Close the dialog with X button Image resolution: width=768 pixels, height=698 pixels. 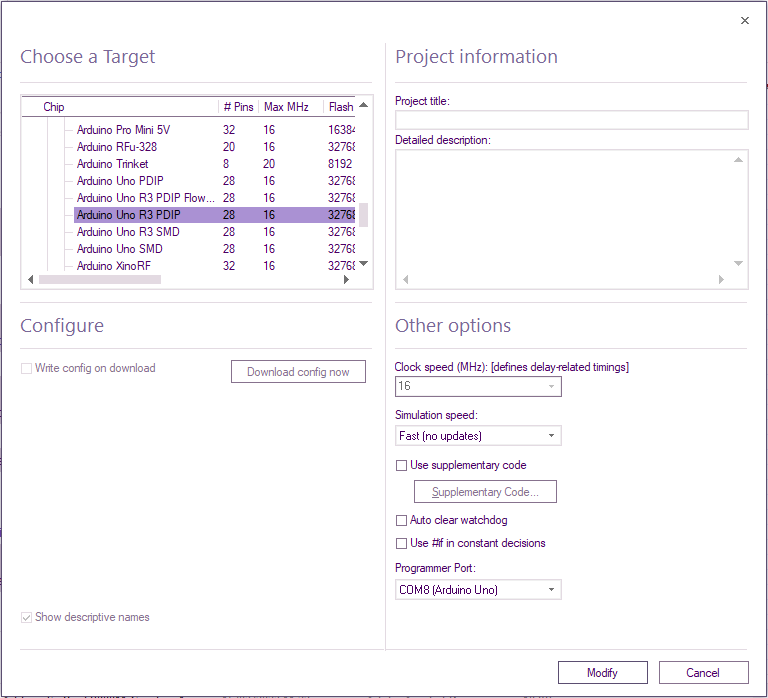pos(744,21)
